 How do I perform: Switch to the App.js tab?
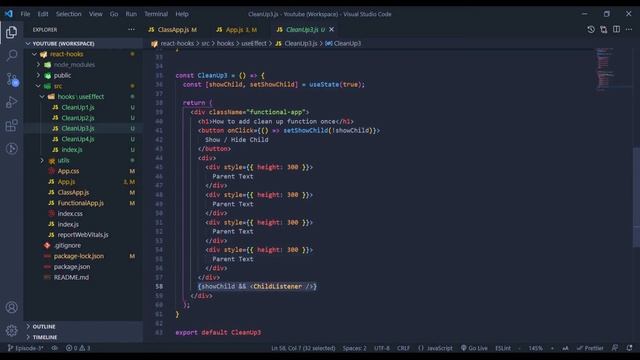point(237,29)
